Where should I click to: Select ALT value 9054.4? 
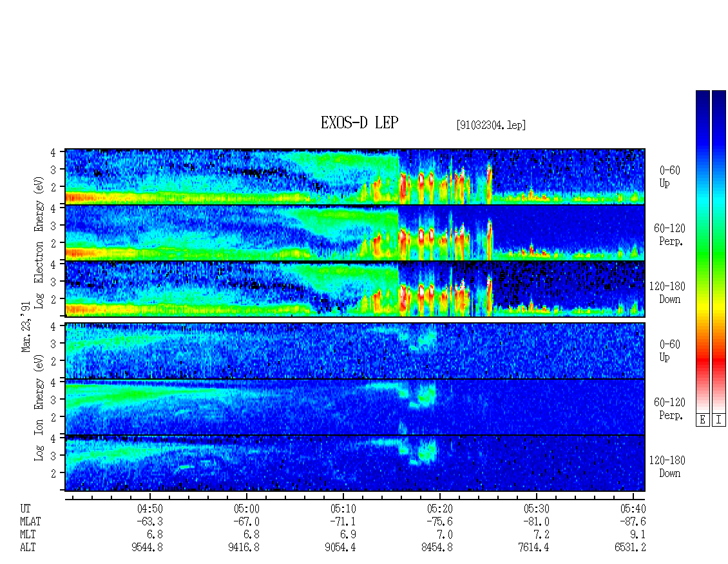tap(340, 548)
